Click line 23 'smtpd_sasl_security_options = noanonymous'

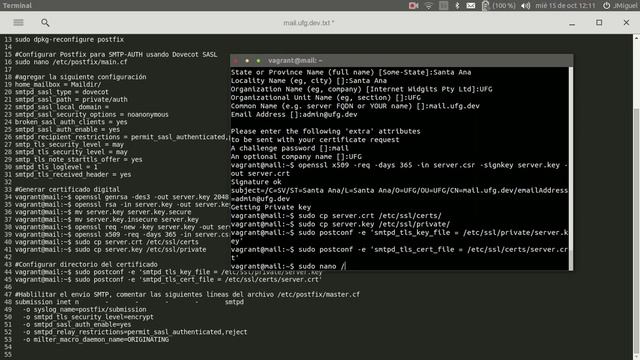[x=91, y=115]
